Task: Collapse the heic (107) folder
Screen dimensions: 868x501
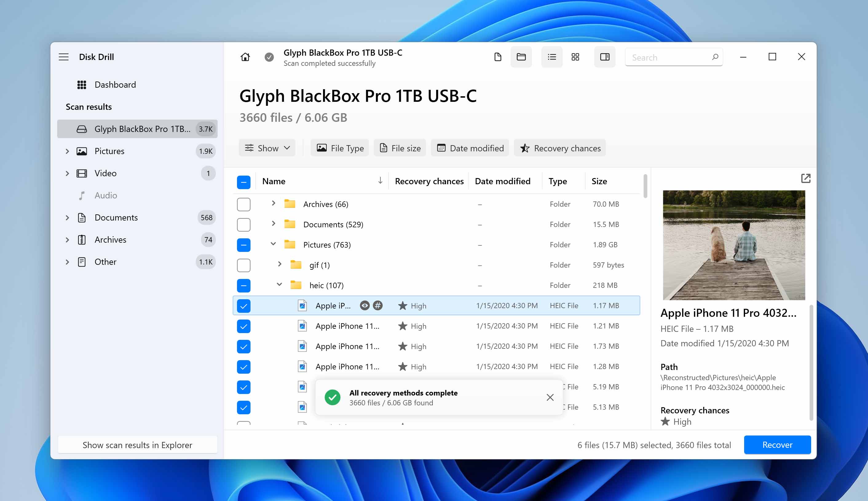Action: [x=280, y=284]
